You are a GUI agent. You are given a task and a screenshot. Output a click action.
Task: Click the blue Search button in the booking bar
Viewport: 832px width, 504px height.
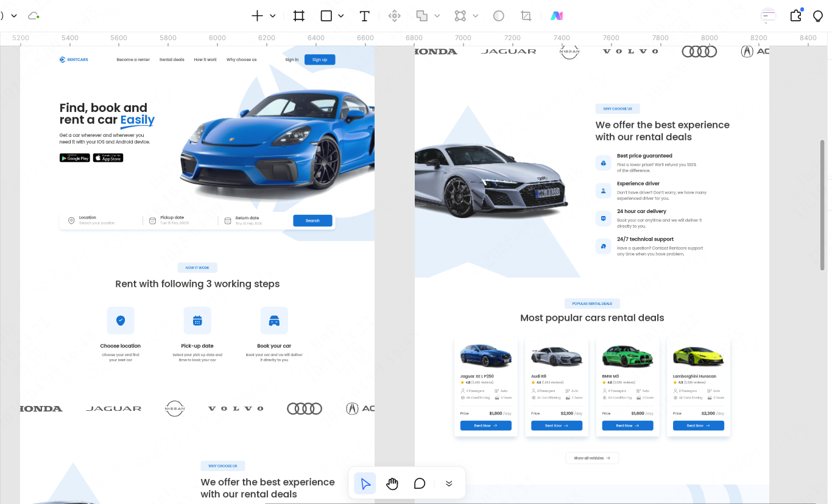tap(312, 220)
